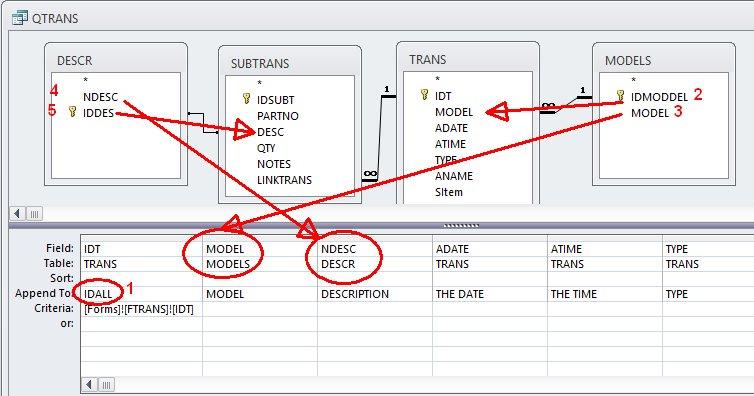Select LINKTRANS field in SUBTRANS table
This screenshot has height=396, width=754.
tap(284, 180)
